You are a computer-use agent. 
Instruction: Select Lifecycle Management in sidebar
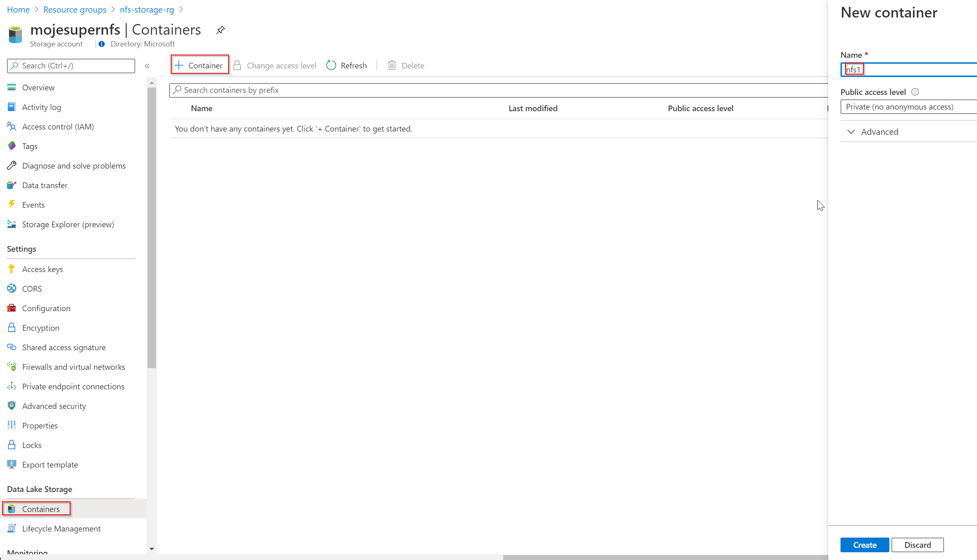pos(61,529)
